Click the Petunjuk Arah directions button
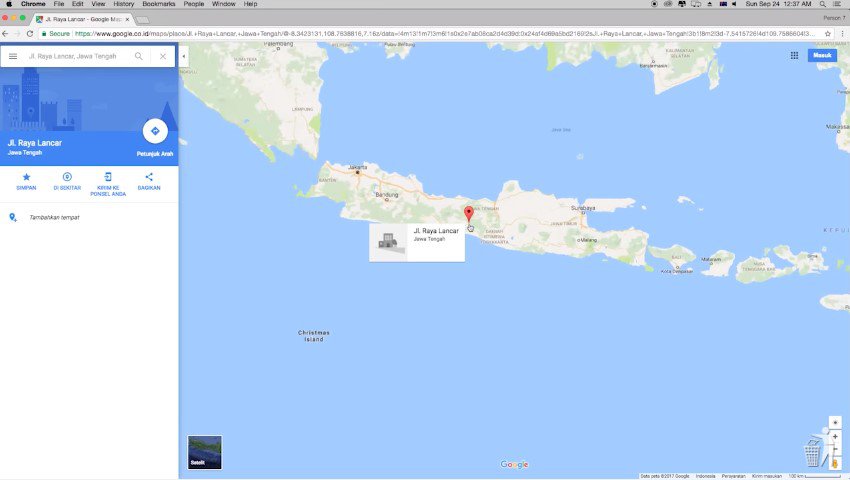Screen dimensions: 850x480 [x=155, y=131]
